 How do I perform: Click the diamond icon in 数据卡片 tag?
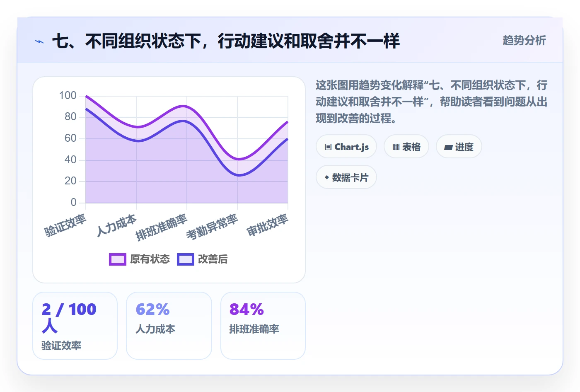[x=327, y=177]
